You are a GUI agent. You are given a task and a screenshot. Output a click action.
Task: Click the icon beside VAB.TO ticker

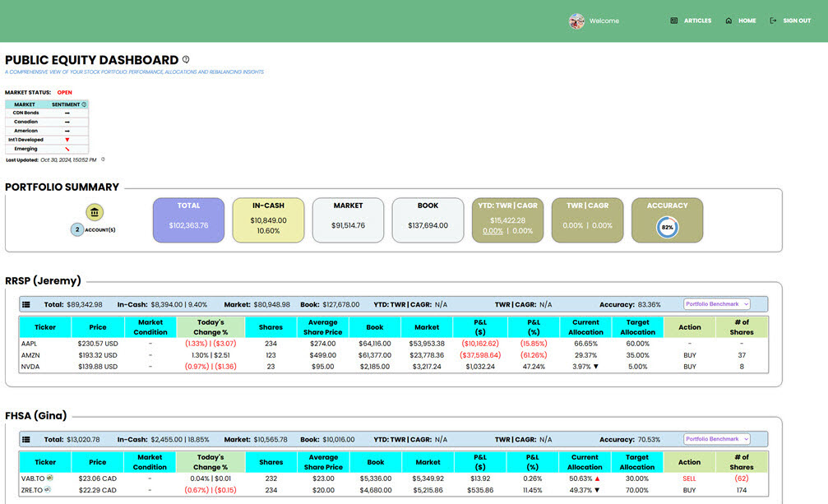50,478
